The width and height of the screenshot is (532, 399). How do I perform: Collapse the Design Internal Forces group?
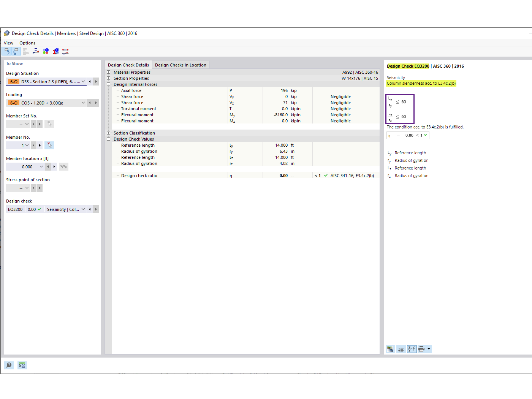tap(109, 84)
